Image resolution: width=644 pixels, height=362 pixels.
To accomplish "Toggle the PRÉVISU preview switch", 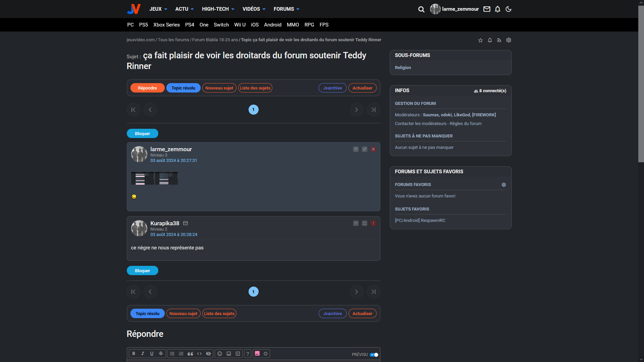I will pyautogui.click(x=374, y=355).
